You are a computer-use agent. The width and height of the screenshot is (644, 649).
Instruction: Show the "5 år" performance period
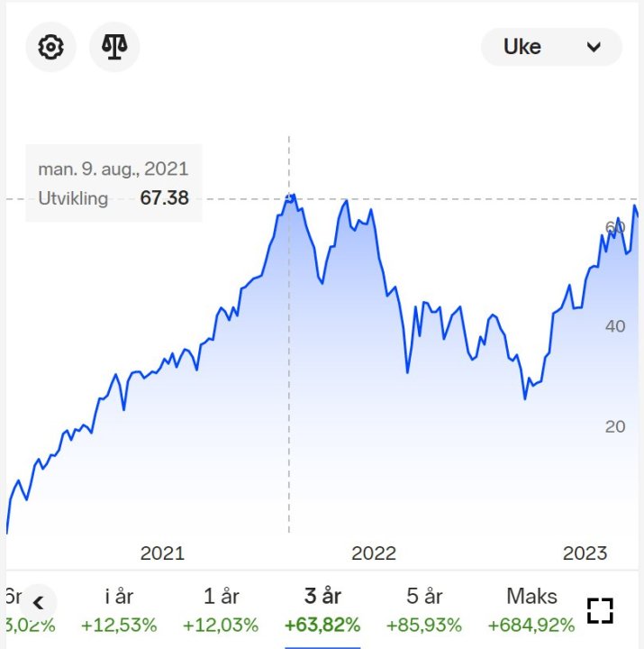click(424, 609)
